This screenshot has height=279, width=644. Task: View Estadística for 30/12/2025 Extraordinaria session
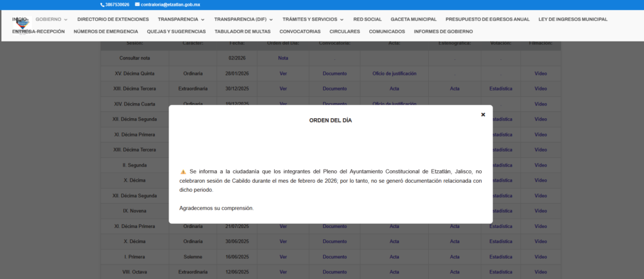click(501, 89)
